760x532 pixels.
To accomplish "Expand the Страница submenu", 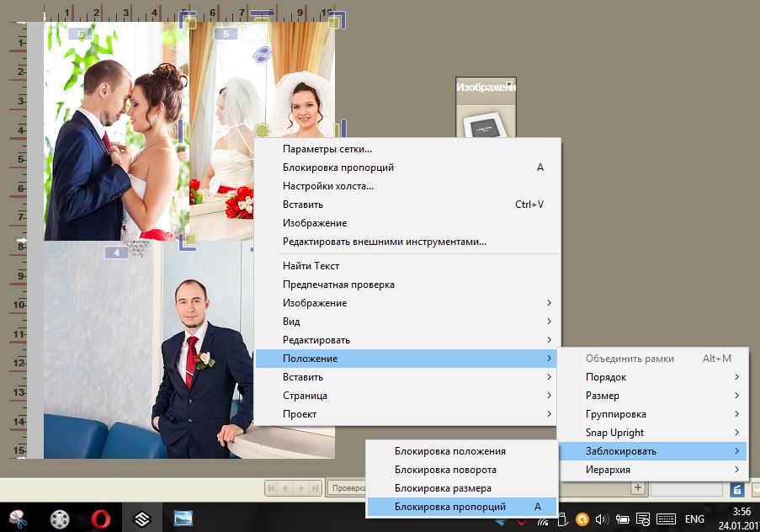I will point(407,396).
